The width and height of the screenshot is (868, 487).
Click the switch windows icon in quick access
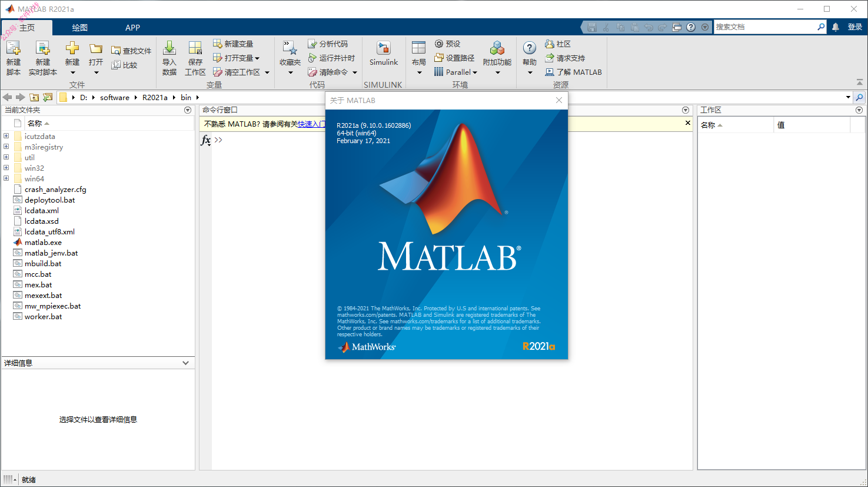point(677,27)
